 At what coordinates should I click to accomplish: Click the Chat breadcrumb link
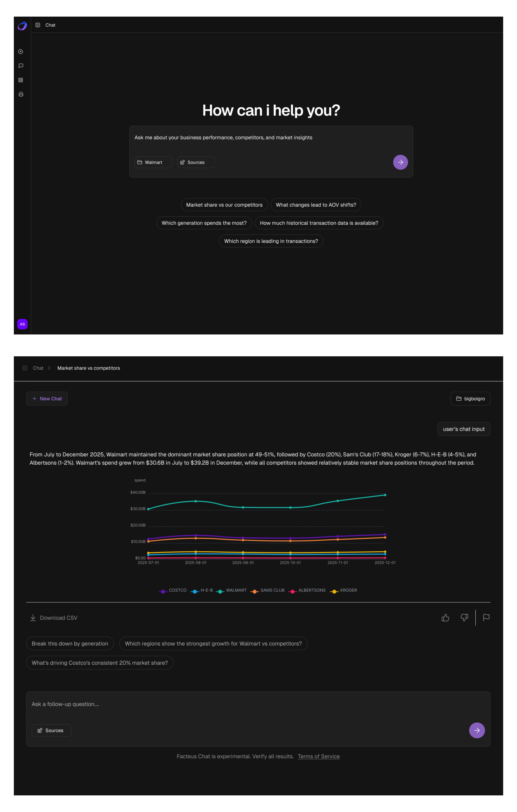(x=38, y=368)
